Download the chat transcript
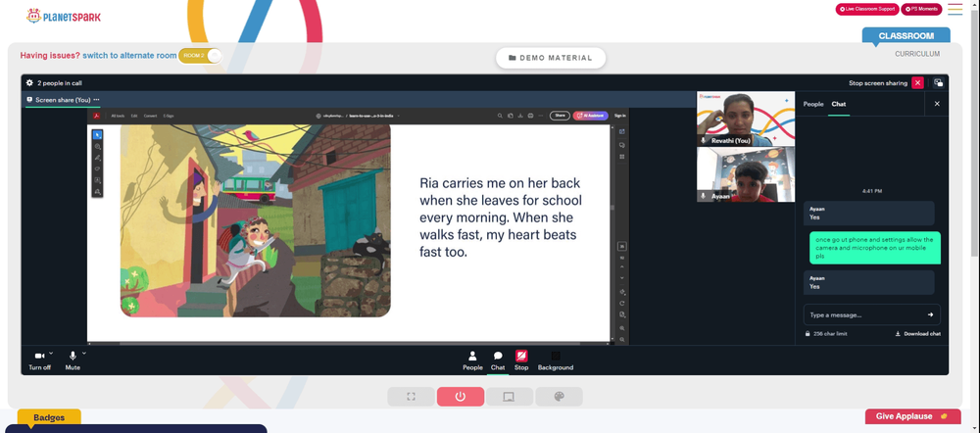Screen dimensions: 980x433 point(917,334)
